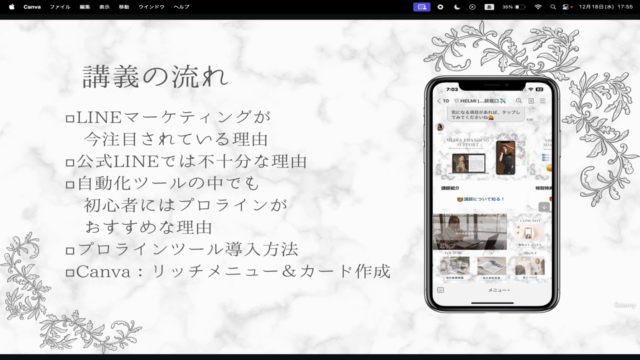Tap the scroll-to-bottom arrow button in chat
Screen dimensions: 640x360
[x=544, y=207]
